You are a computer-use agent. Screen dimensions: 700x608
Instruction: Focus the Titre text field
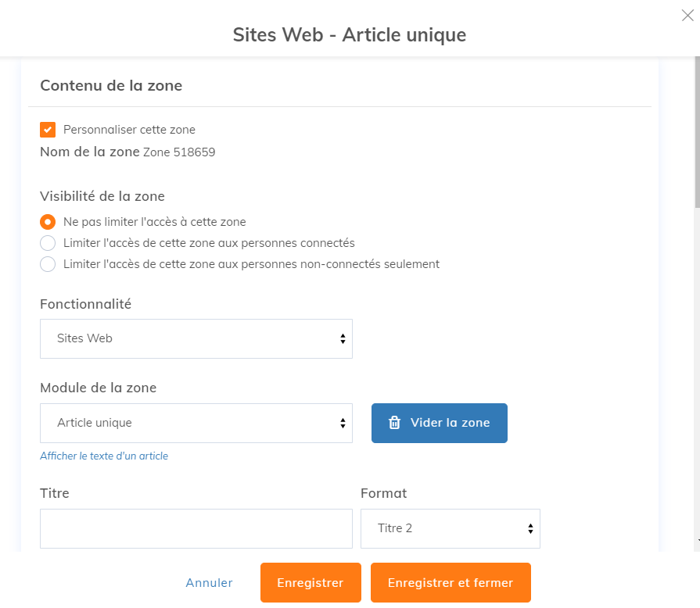coord(196,528)
